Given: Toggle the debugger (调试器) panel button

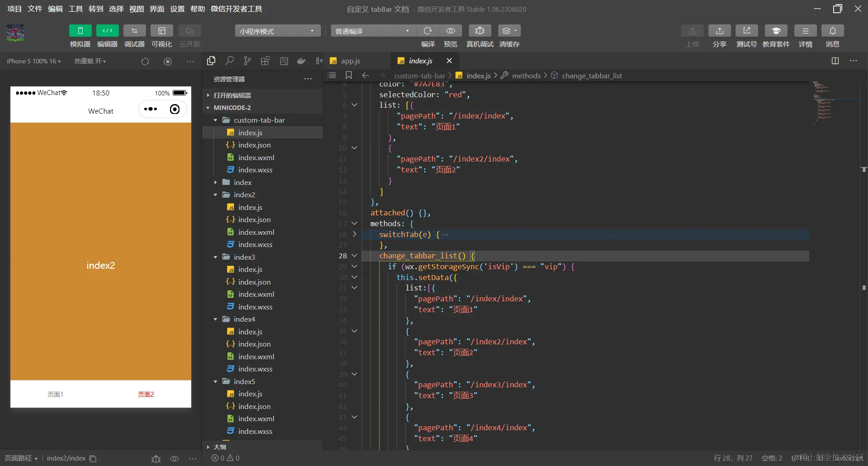Looking at the screenshot, I should pyautogui.click(x=134, y=31).
